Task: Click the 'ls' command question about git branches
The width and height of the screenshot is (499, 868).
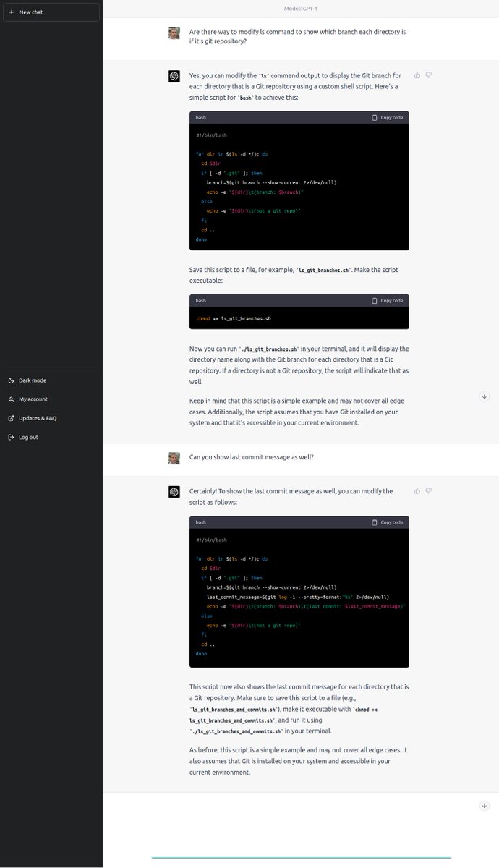Action: 297,37
